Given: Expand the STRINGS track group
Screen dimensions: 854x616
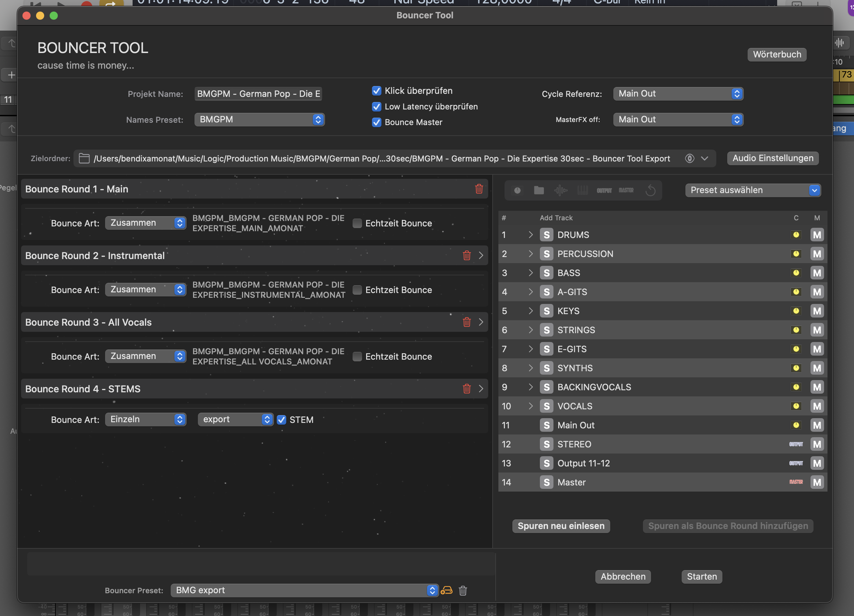Looking at the screenshot, I should [531, 330].
